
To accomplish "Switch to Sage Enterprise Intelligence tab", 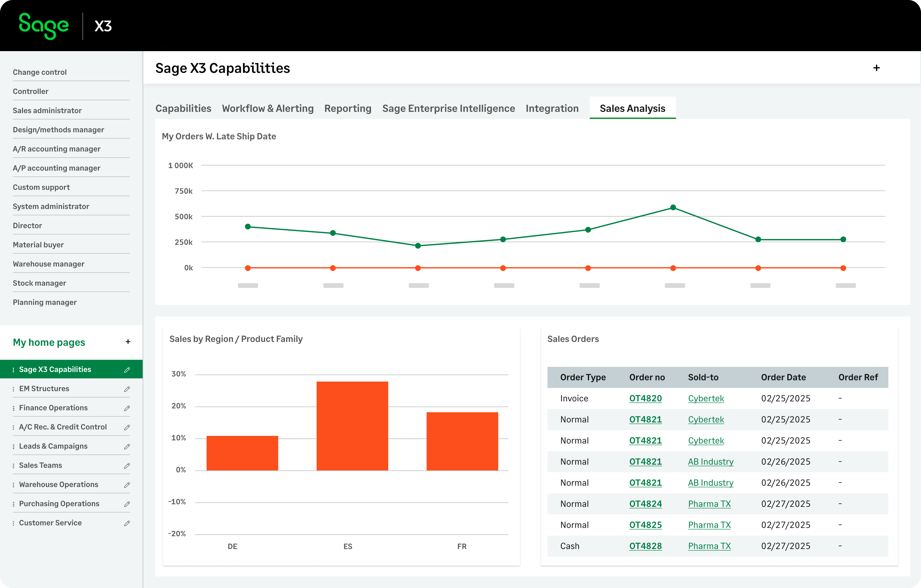I will 449,109.
